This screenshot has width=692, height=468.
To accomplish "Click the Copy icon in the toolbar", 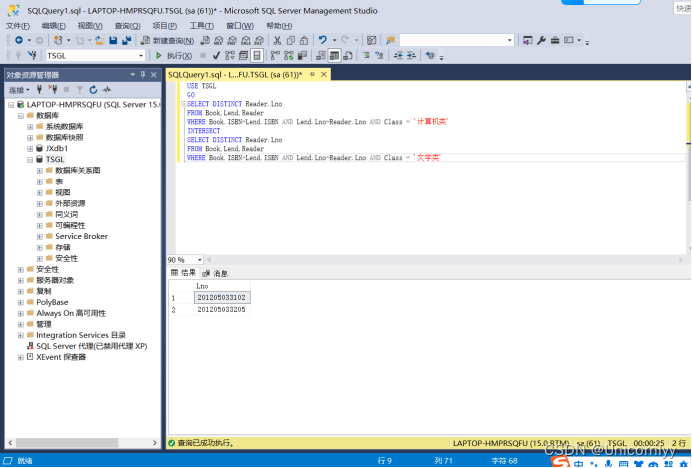I will [291, 41].
